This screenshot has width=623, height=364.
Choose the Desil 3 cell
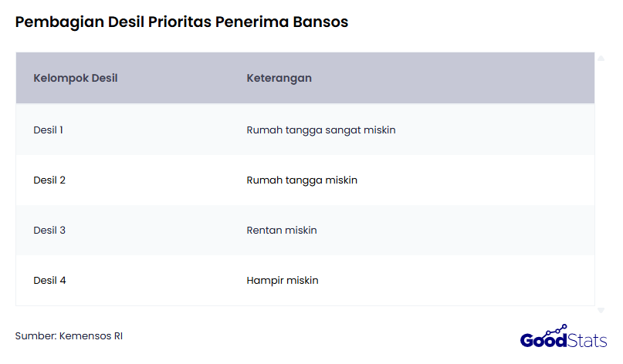pos(49,231)
